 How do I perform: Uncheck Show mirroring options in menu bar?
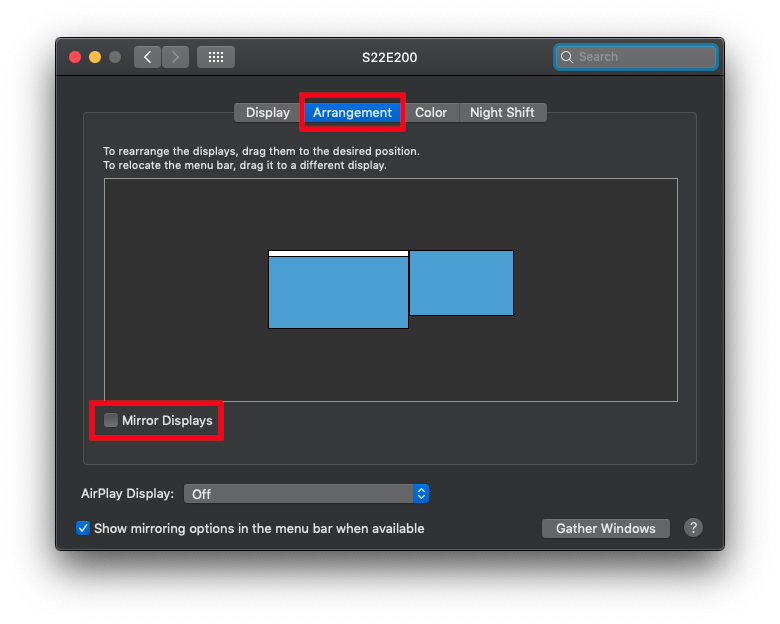(84, 528)
